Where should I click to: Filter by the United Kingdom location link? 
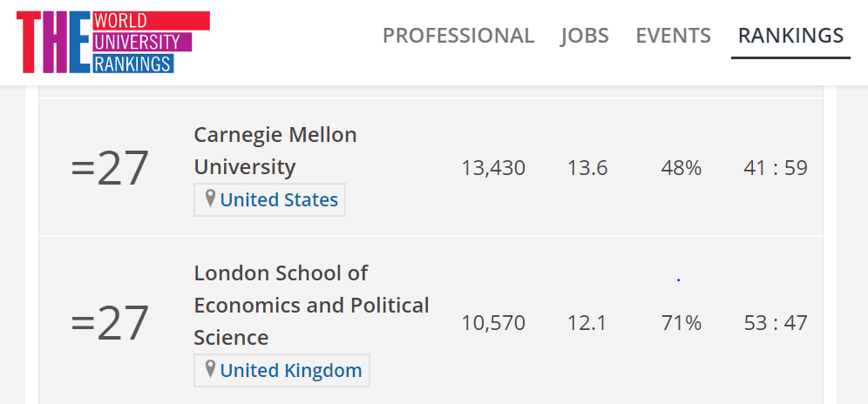(x=291, y=370)
